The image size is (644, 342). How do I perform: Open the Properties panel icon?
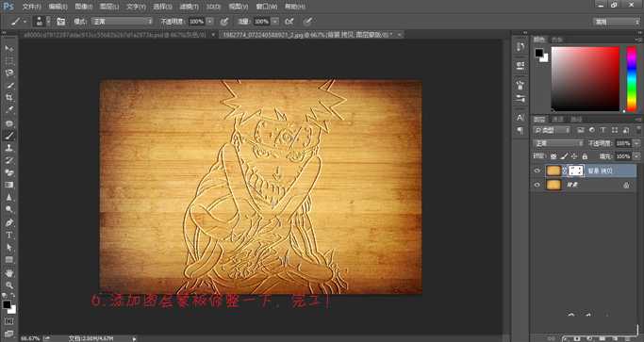[520, 66]
